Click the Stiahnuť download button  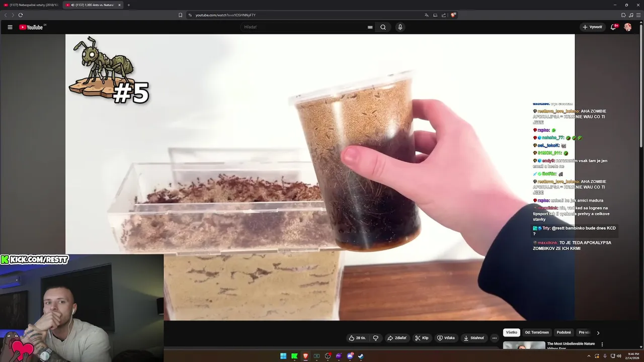[x=474, y=338]
